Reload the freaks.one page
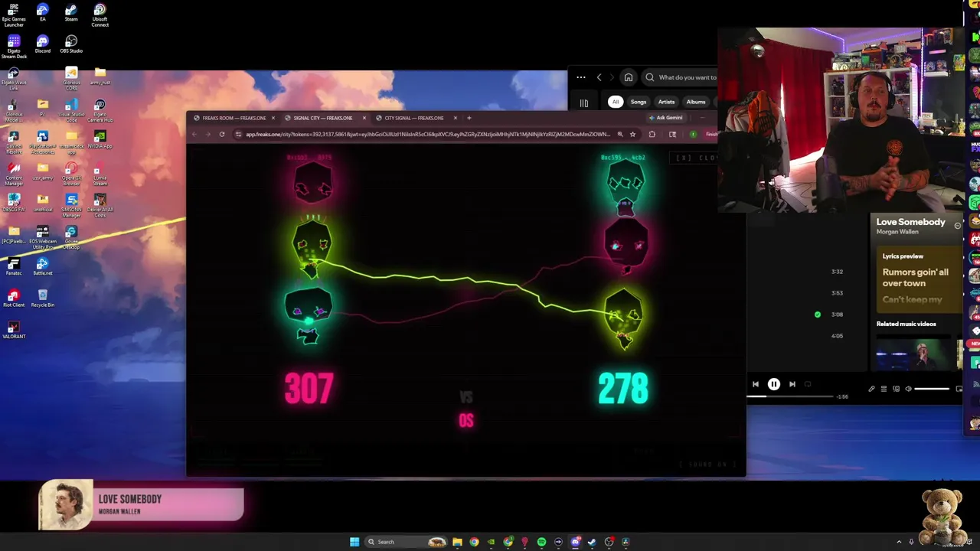This screenshot has height=551, width=980. point(222,134)
